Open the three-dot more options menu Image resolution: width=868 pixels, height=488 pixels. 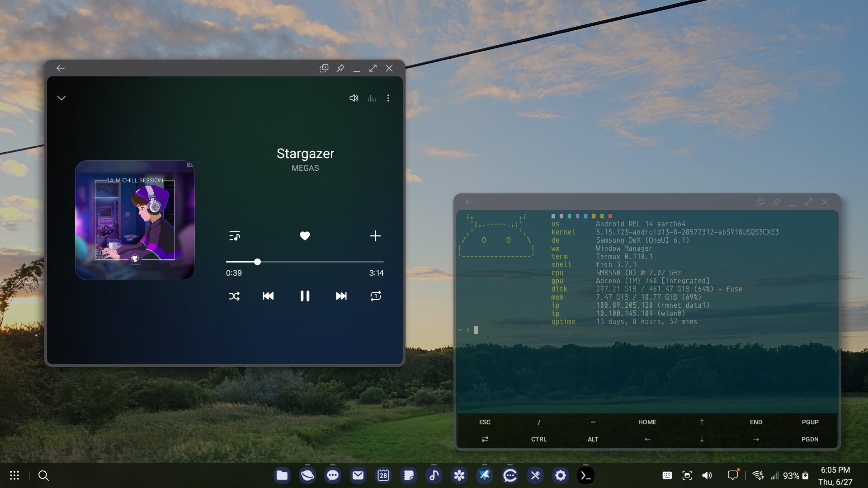(388, 98)
